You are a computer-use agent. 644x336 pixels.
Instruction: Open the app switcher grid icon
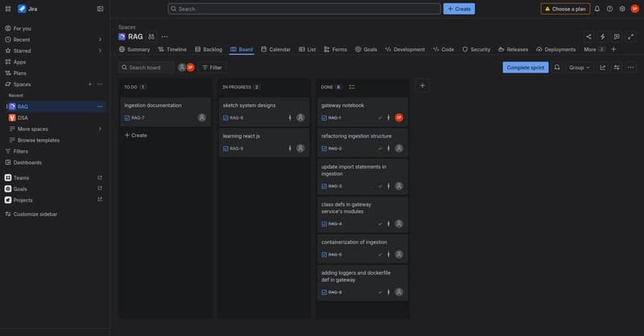point(8,9)
